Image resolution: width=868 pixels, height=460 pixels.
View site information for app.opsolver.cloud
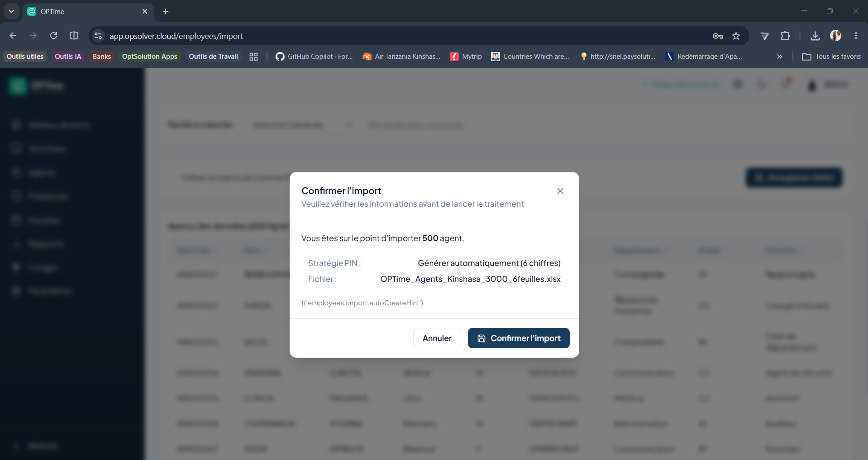tap(98, 36)
